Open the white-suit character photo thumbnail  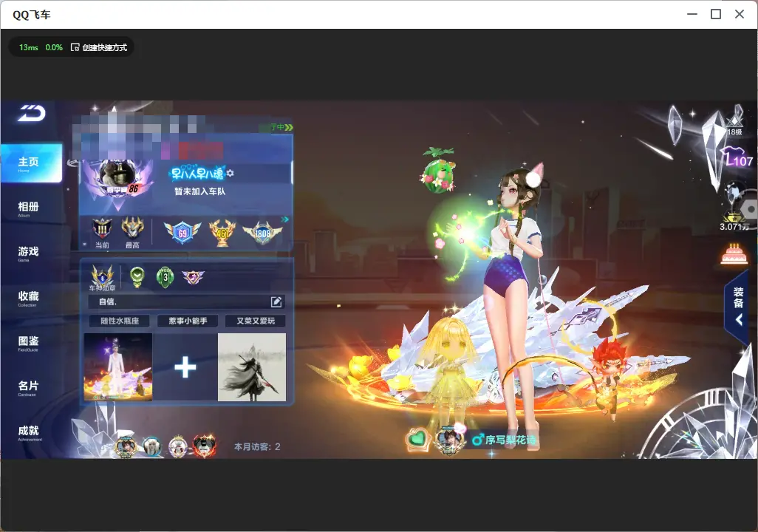point(118,367)
